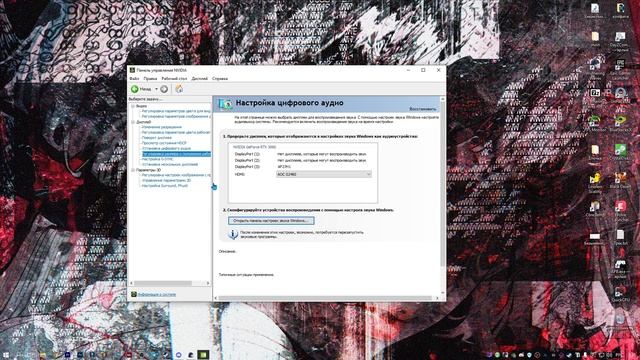Screen dimensions: 640x360
Task: Select Регулировка параметров изображения для видео
Action: [x=176, y=116]
